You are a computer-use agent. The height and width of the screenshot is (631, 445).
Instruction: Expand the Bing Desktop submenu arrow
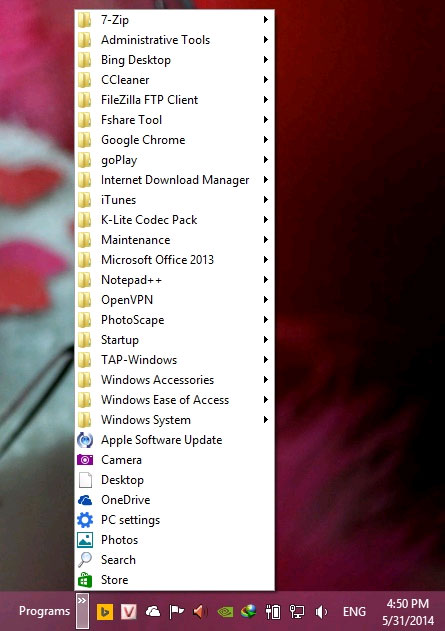pos(266,60)
